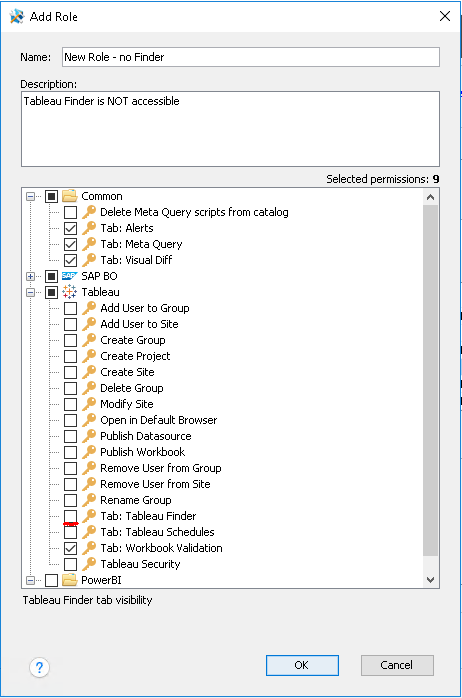Click the permissions list scrollbar thumb

tap(430, 381)
